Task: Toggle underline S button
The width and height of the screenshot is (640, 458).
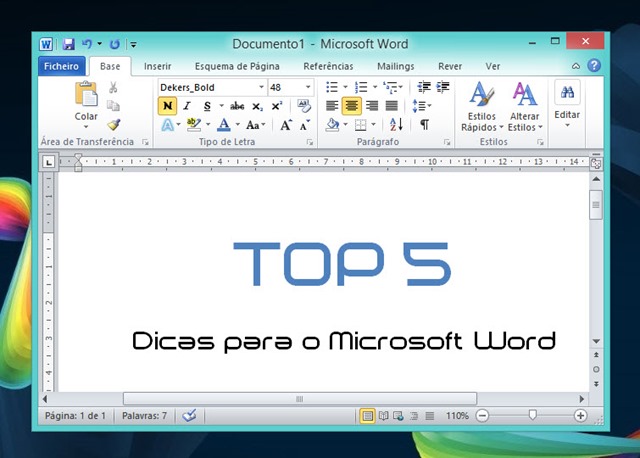Action: point(207,106)
